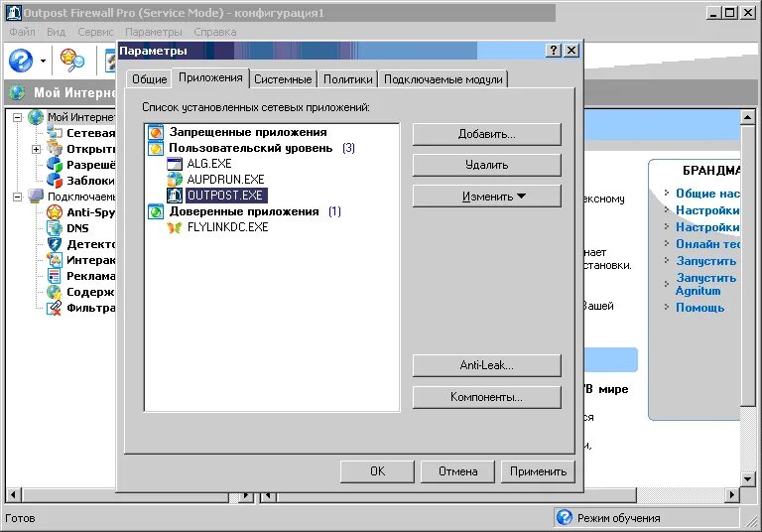Click the Доверенные приложения group icon
Screen dimensions: 762x532
(x=156, y=212)
